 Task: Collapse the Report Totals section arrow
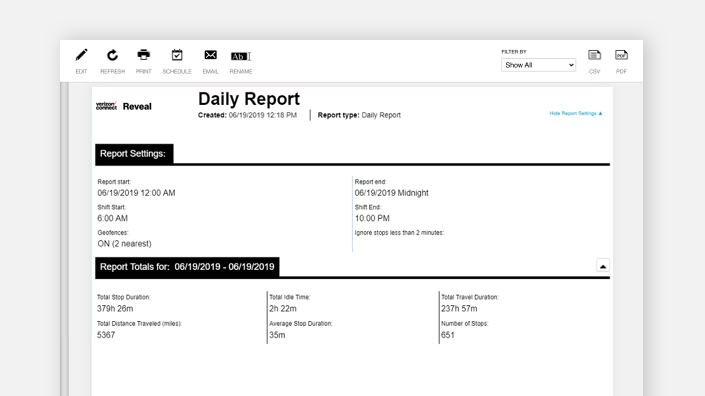pos(602,266)
